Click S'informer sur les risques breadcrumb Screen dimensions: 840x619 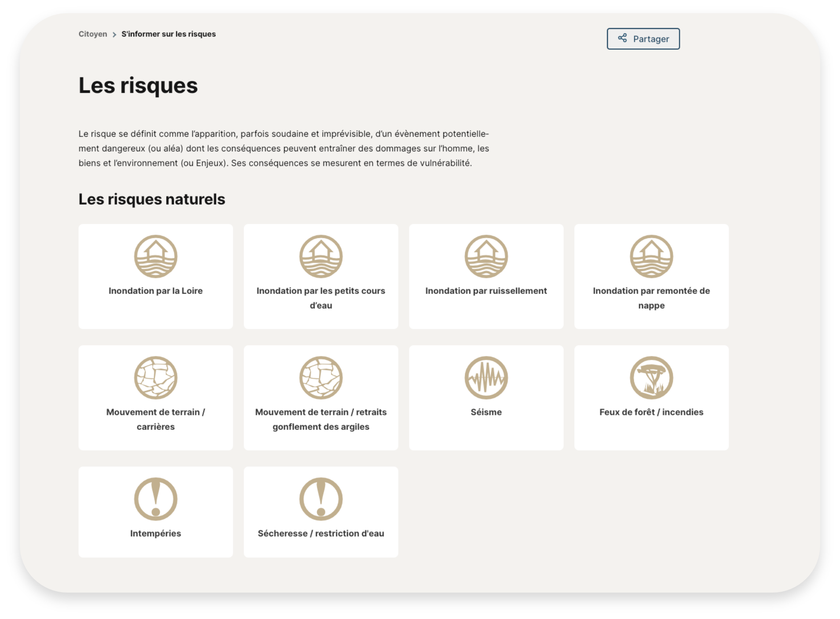(169, 34)
